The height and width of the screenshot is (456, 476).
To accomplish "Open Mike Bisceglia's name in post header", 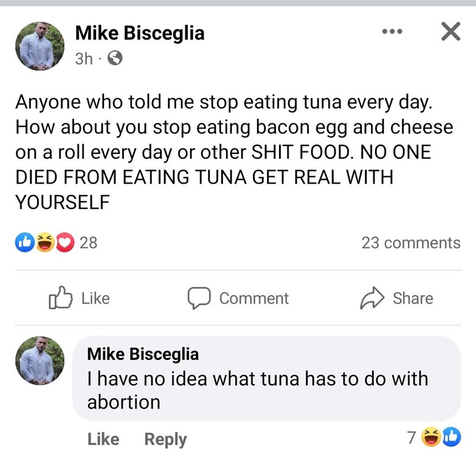I will (140, 33).
